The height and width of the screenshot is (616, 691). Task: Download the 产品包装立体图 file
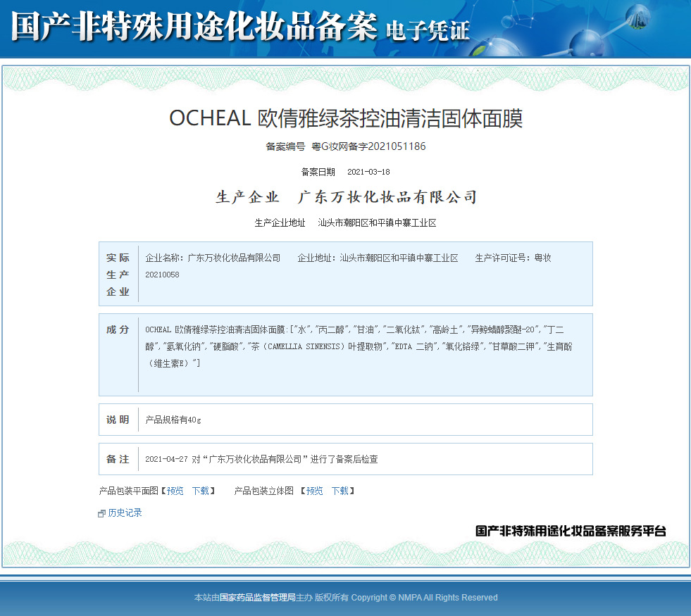tap(340, 491)
